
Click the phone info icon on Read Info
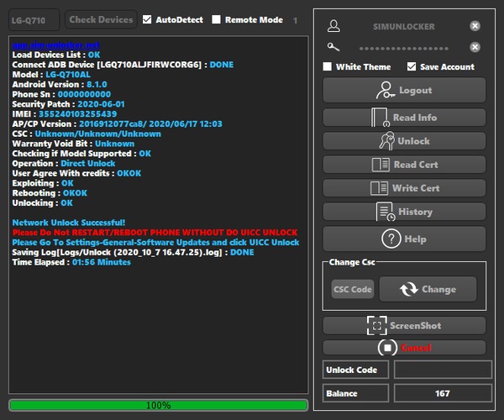tap(381, 118)
